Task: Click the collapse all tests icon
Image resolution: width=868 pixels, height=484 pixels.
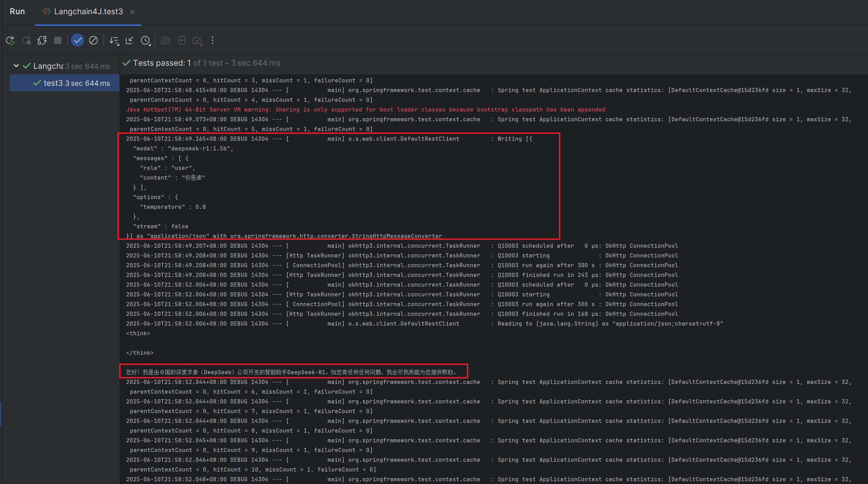Action: coord(130,41)
